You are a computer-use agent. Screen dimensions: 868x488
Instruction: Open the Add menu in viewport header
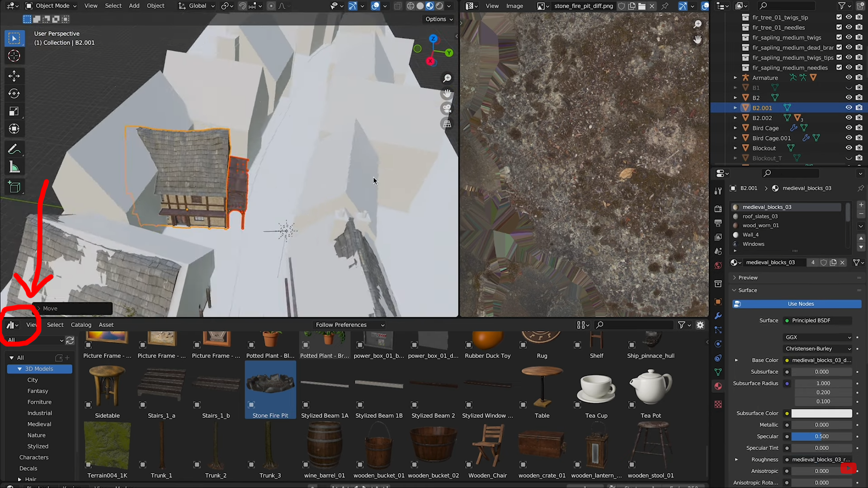point(134,6)
